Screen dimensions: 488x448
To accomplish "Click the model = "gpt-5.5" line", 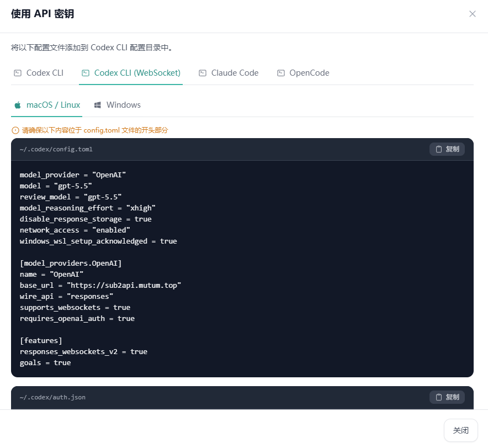I will pos(56,186).
